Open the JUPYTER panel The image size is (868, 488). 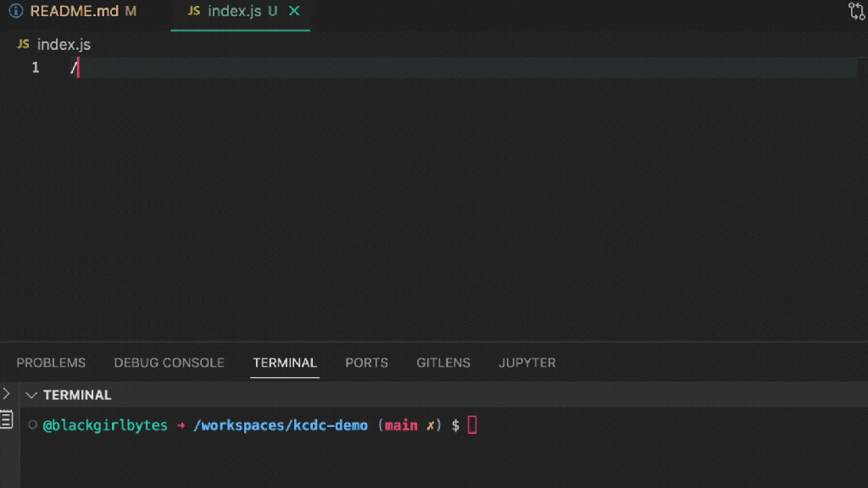click(527, 363)
